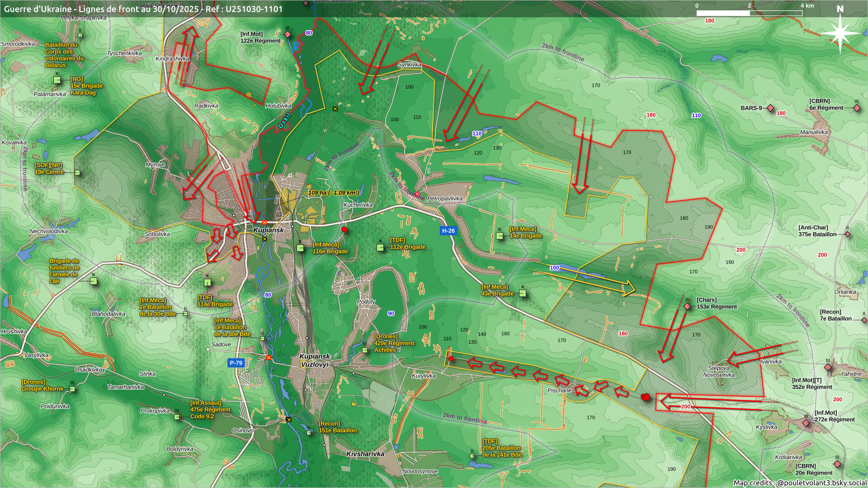Click the H-26 blue road shield
This screenshot has width=868, height=488.
coord(448,231)
